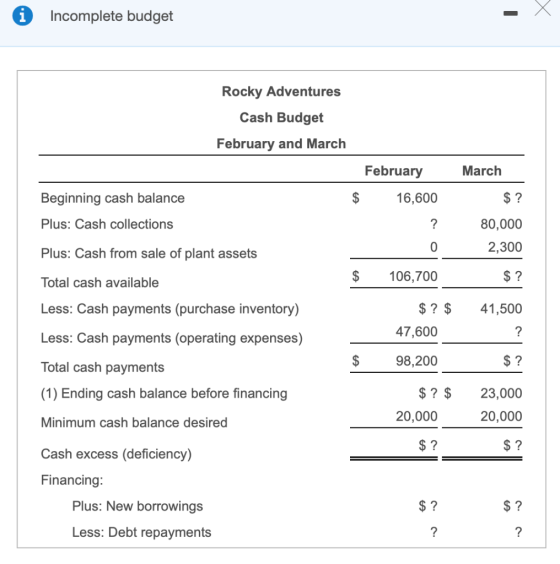This screenshot has width=560, height=564.
Task: Click the February cash collections question mark
Action: coord(434,224)
